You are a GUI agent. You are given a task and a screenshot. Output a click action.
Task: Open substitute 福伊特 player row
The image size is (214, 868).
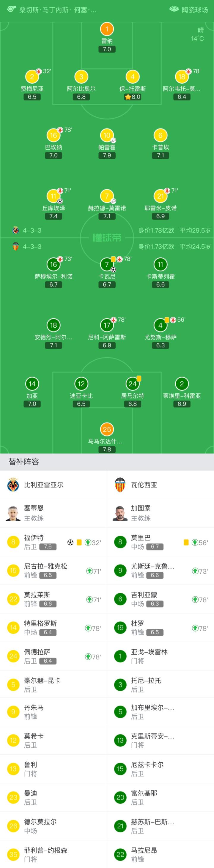tap(53, 542)
